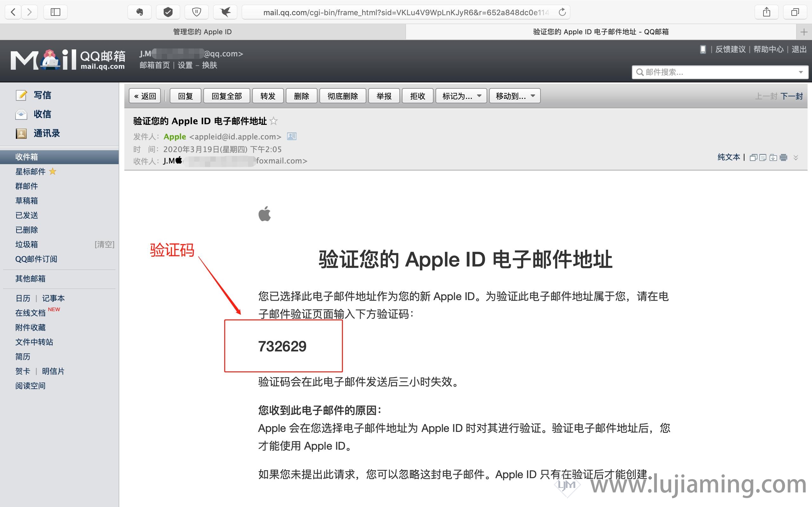Toggle 已删除 deleted folder visibility

[x=26, y=229]
